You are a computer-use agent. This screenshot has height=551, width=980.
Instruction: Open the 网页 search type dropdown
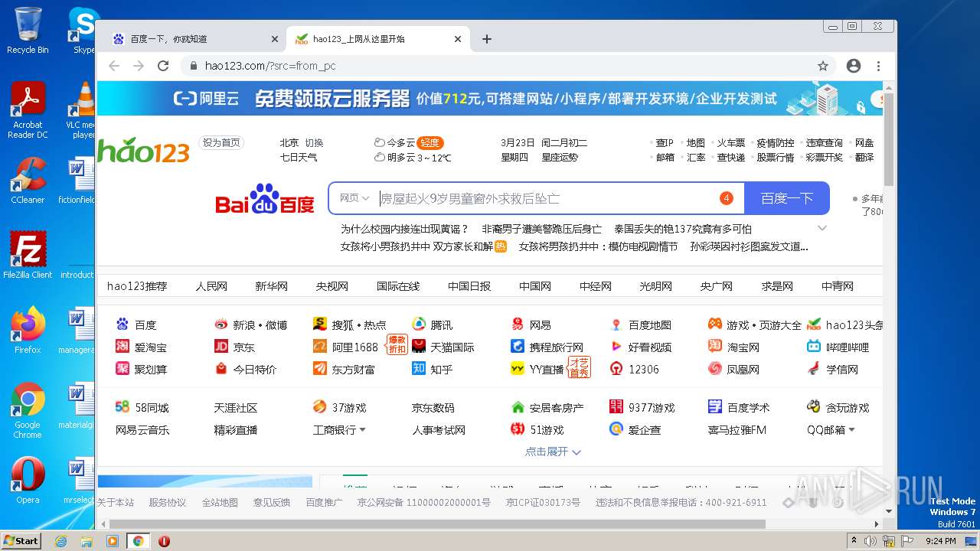[x=354, y=198]
